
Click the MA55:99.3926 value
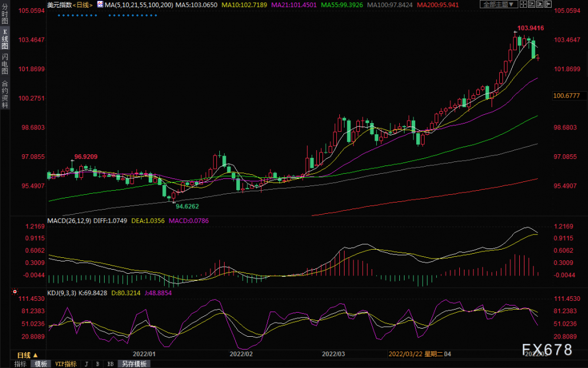pos(342,5)
